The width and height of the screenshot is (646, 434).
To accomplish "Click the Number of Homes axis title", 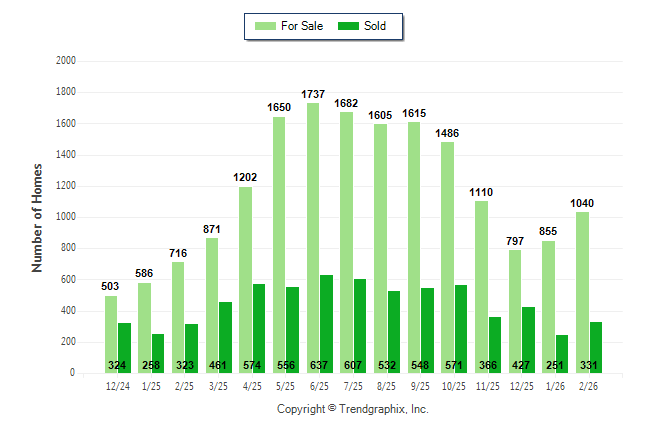I will coord(37,217).
